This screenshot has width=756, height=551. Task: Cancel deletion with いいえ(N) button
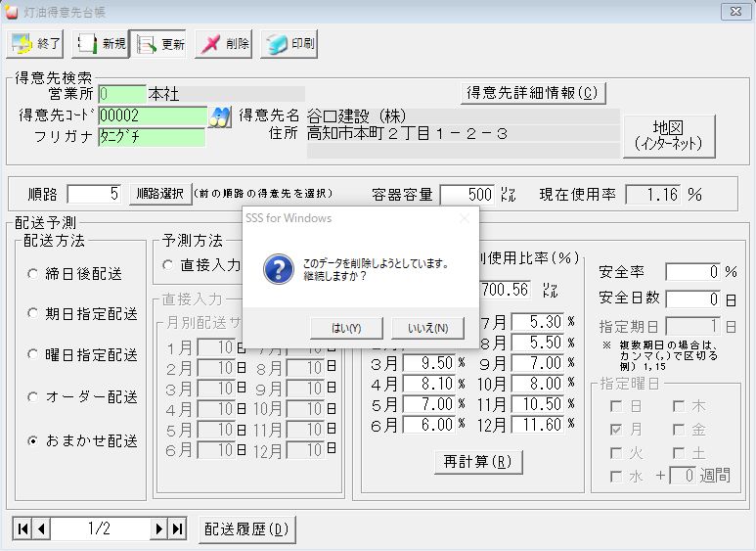click(427, 327)
